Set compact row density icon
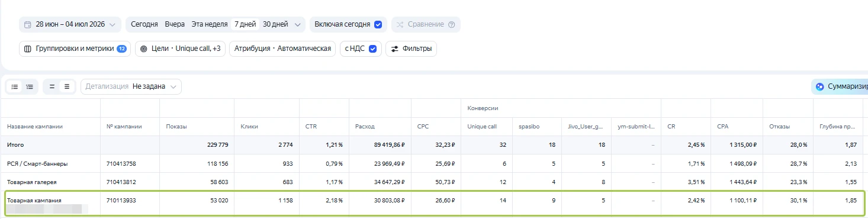The width and height of the screenshot is (868, 219). click(52, 86)
